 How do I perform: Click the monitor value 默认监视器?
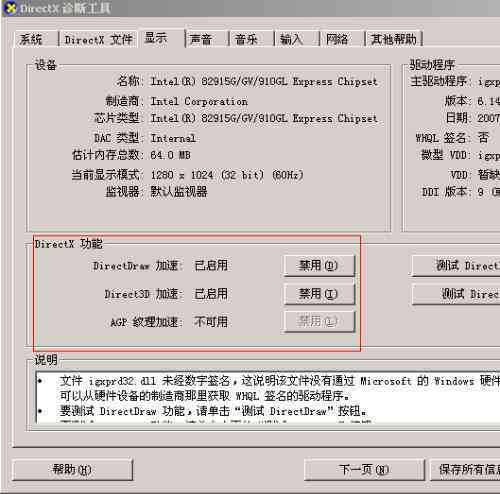coord(179,192)
